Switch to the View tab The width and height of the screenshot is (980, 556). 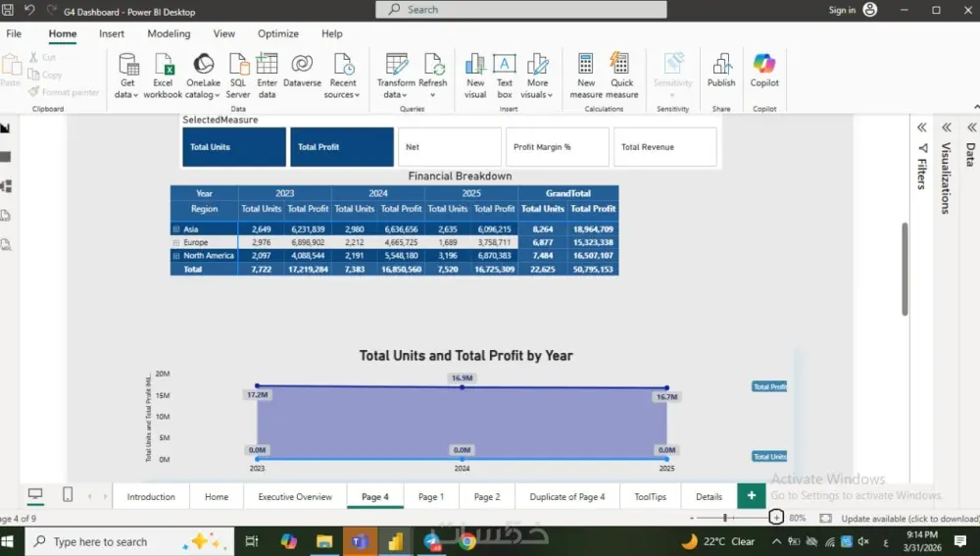tap(223, 33)
